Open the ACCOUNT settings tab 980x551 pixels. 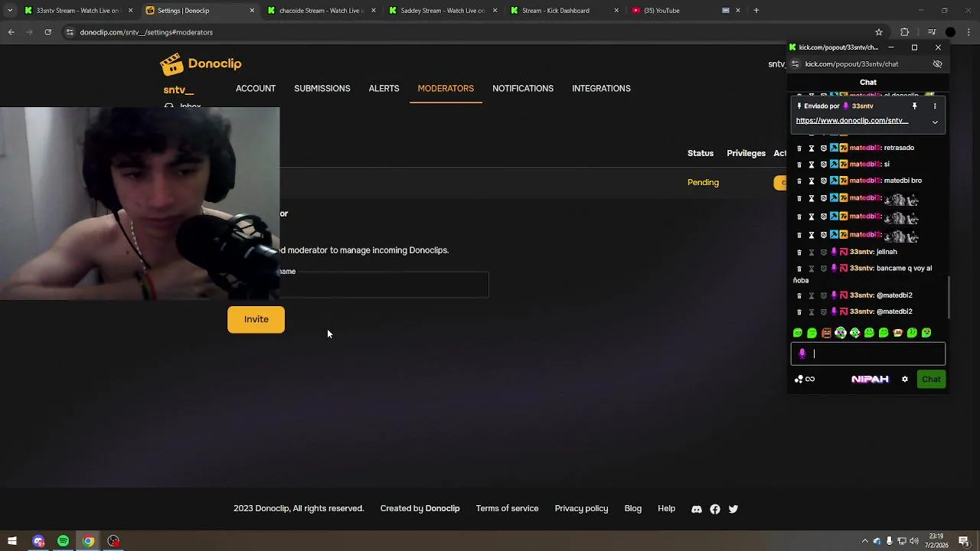tap(255, 89)
